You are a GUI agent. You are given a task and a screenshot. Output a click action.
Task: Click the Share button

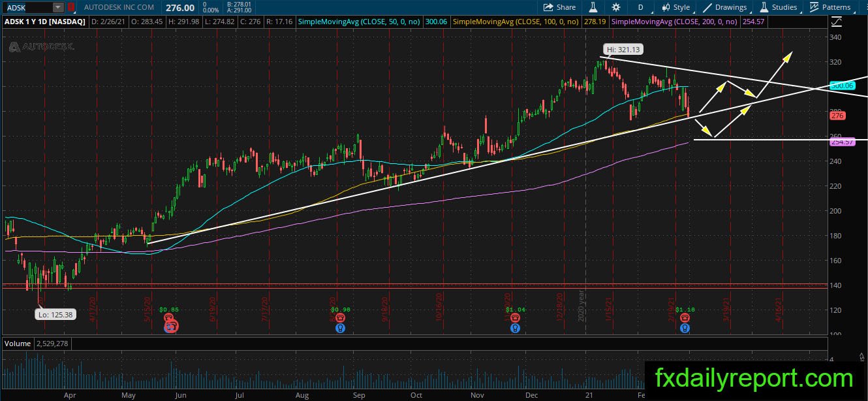pyautogui.click(x=559, y=7)
